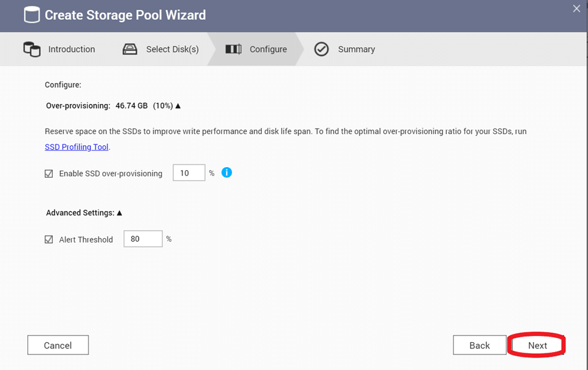
Task: Click the Summary checkmark circle icon
Action: (x=321, y=49)
